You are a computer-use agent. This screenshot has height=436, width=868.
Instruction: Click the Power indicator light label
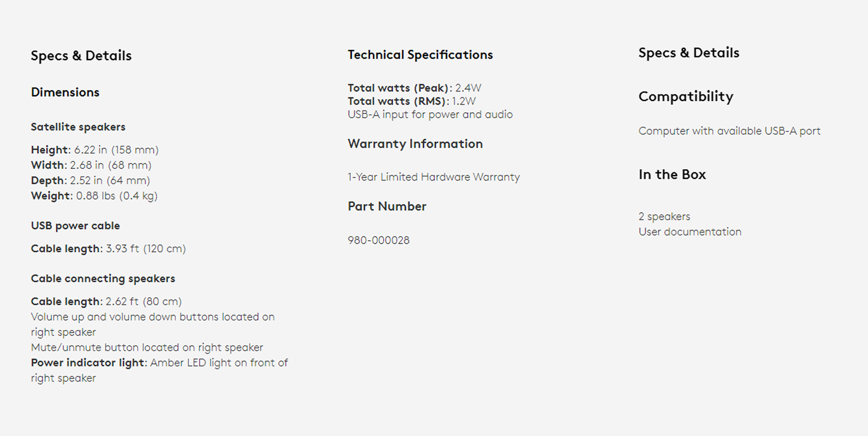[89, 363]
